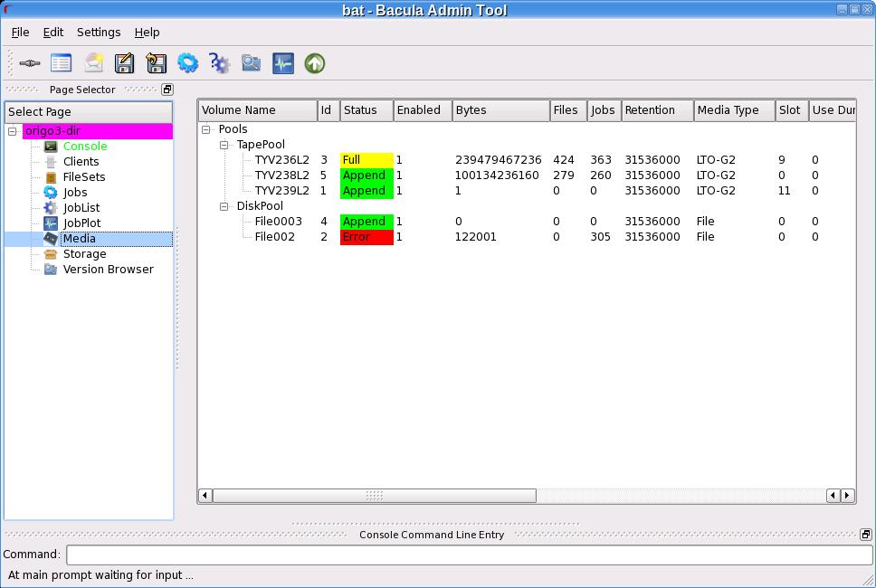Screen dimensions: 876x588
Task: Open the Settings menu
Action: [x=98, y=33]
